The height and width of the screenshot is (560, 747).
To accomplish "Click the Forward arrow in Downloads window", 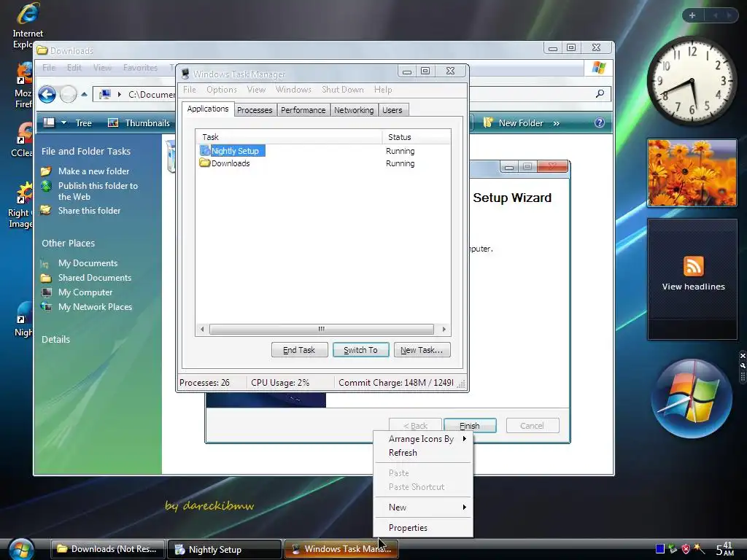I will (x=68, y=94).
